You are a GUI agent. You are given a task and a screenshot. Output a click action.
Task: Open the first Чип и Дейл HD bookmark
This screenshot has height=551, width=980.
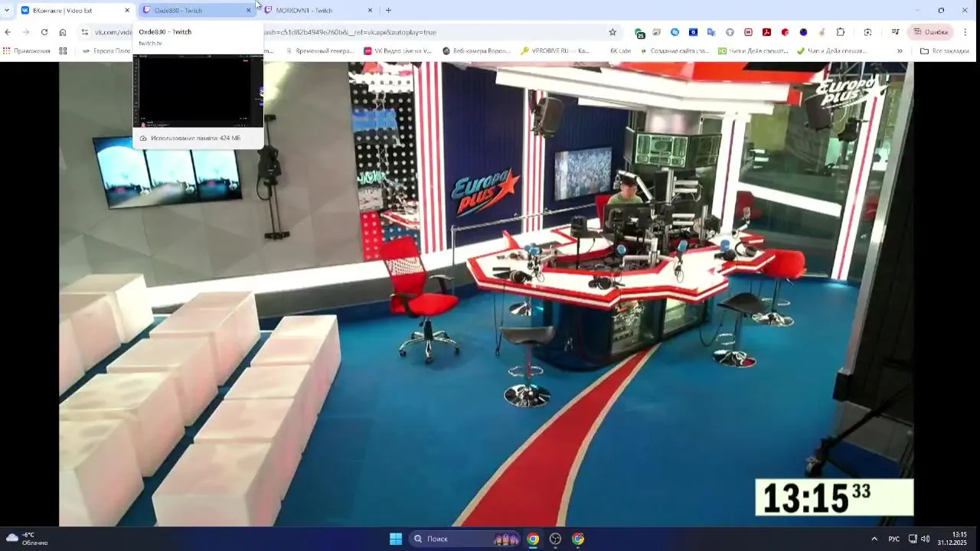tap(753, 51)
